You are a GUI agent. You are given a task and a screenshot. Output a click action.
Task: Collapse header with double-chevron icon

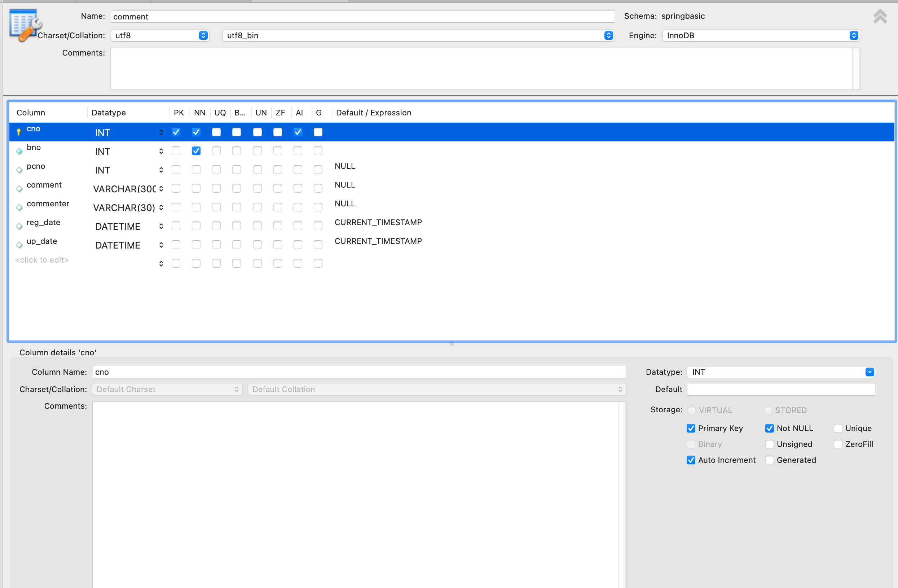880,17
